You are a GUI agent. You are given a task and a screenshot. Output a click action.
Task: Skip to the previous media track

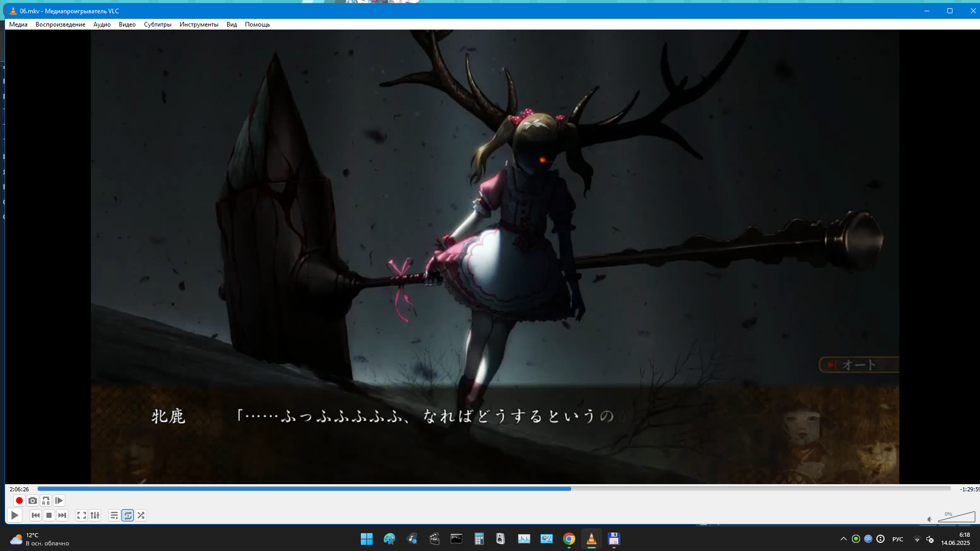click(x=36, y=515)
